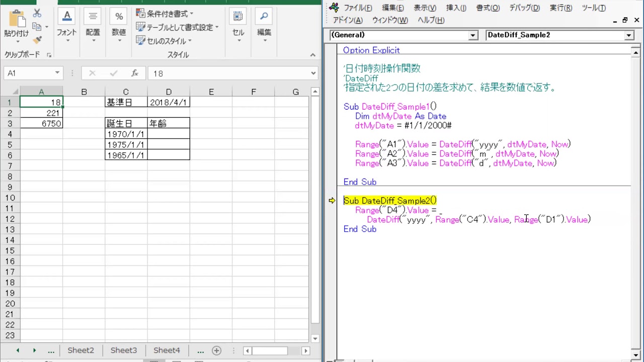This screenshot has height=362, width=644.
Task: Open the ツール(T) menu
Action: click(594, 8)
